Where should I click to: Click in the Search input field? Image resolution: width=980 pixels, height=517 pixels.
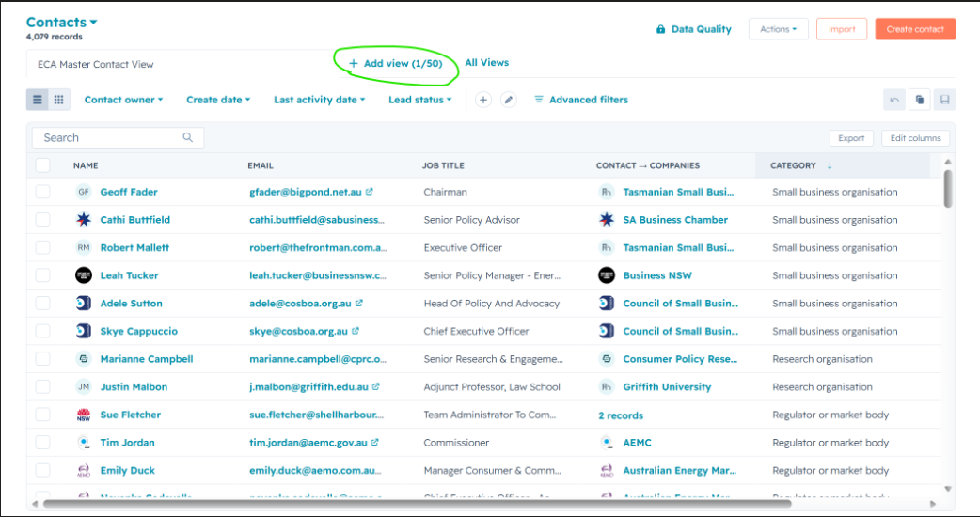click(119, 137)
